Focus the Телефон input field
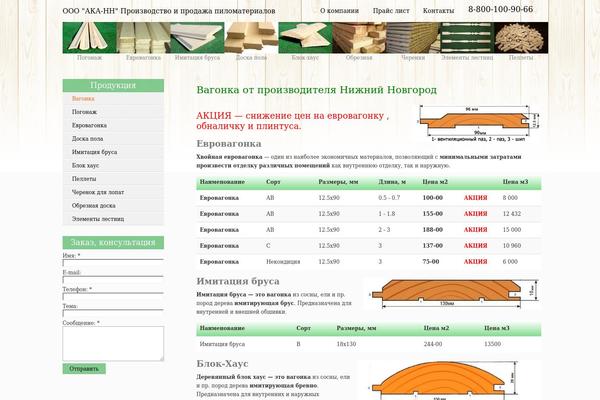The width and height of the screenshot is (600, 400). [x=113, y=296]
